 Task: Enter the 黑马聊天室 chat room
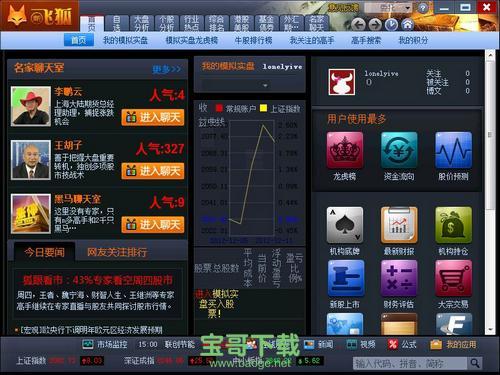[153, 225]
